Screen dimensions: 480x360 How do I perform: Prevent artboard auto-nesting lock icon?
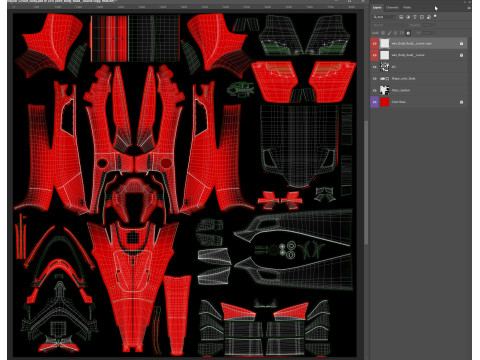402,33
